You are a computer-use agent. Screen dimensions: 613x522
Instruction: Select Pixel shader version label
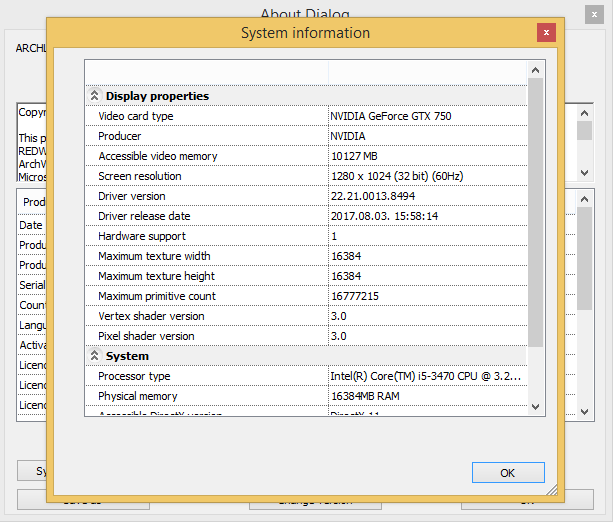click(x=146, y=336)
